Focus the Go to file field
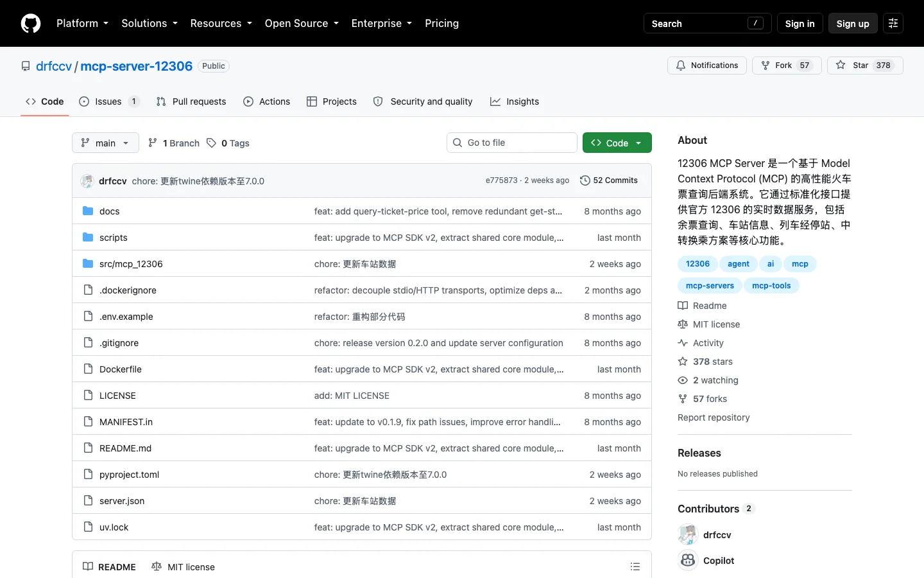This screenshot has width=924, height=578. click(x=512, y=143)
